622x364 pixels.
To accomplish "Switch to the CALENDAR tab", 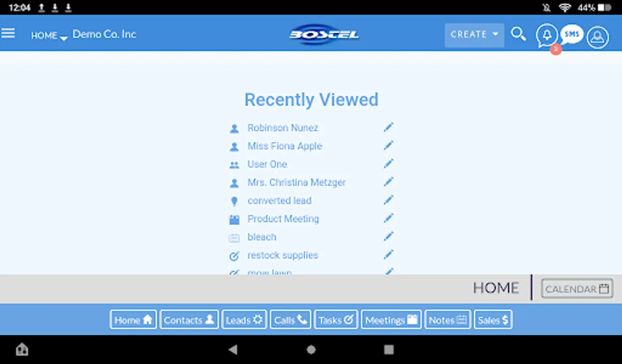I will 577,288.
